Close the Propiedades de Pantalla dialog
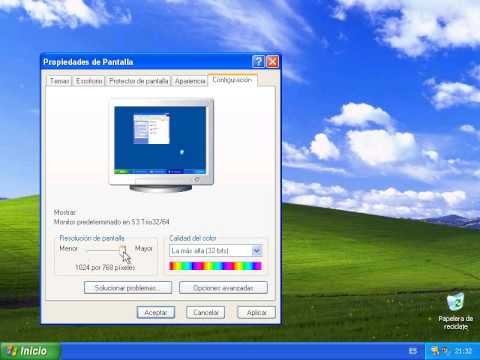Image resolution: width=480 pixels, height=360 pixels. (x=273, y=62)
